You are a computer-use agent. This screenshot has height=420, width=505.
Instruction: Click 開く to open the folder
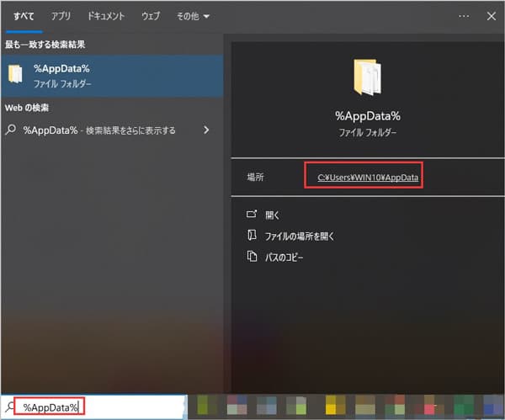pyautogui.click(x=273, y=215)
